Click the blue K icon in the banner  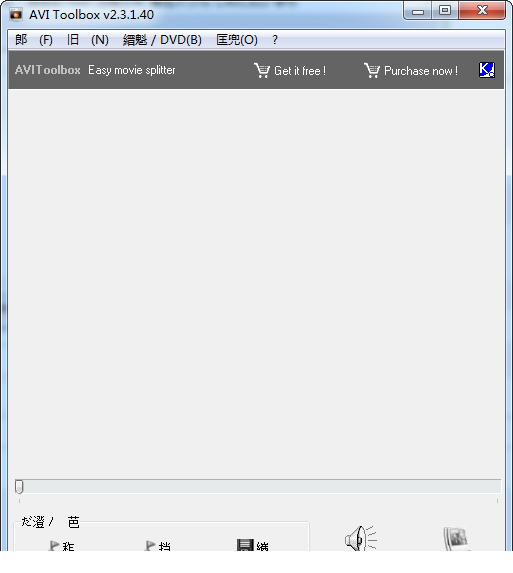click(x=487, y=69)
